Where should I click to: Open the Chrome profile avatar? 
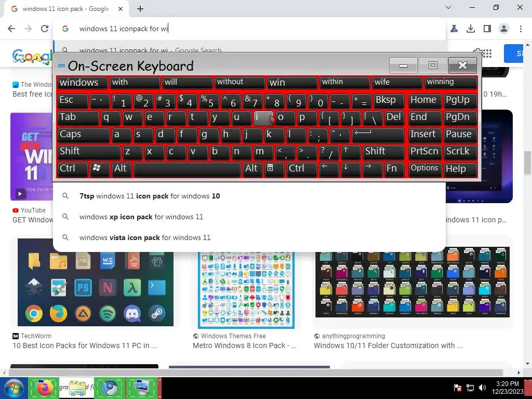(x=504, y=29)
